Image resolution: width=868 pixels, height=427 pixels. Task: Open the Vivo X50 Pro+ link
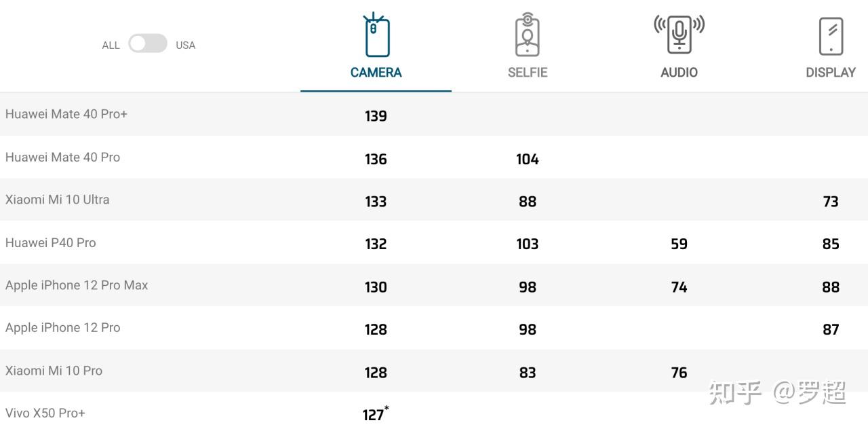click(x=45, y=413)
